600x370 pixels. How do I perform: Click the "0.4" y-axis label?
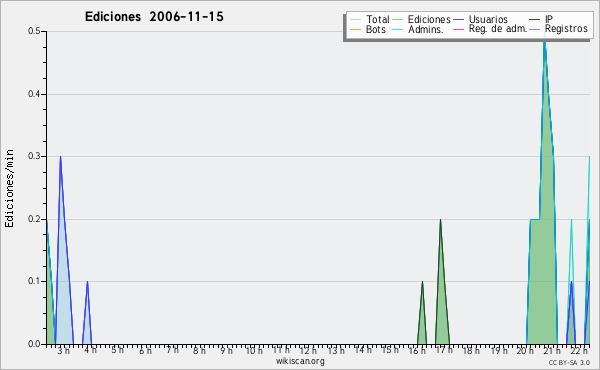click(x=34, y=94)
